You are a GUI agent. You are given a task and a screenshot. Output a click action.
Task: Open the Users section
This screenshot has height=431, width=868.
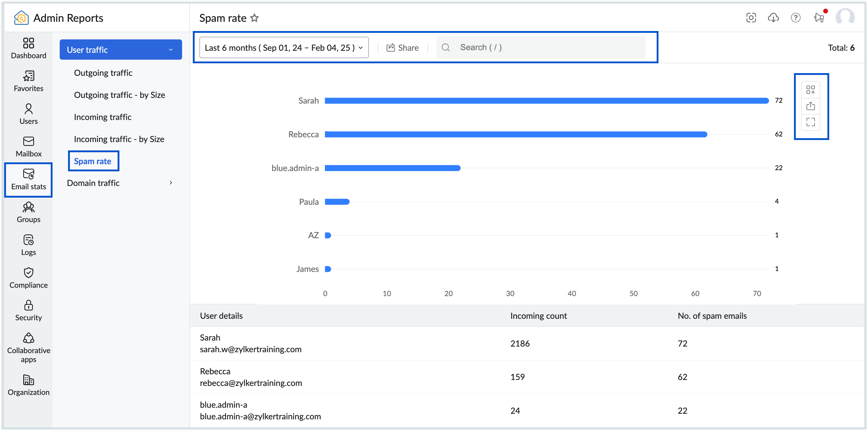28,113
